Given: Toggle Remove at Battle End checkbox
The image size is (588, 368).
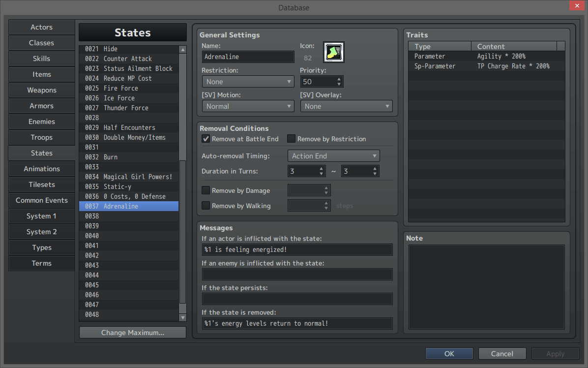Looking at the screenshot, I should [x=206, y=139].
